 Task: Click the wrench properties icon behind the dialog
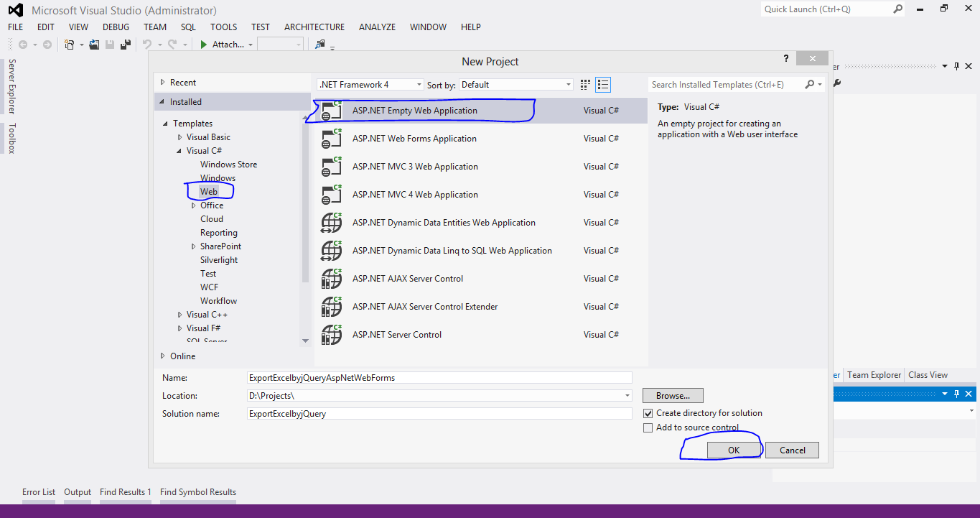click(836, 83)
